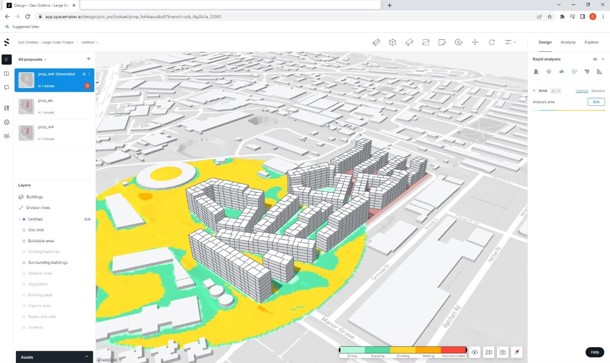Collapse the Wind section expander arrow
Image resolution: width=610 pixels, height=363 pixels.
tap(534, 91)
